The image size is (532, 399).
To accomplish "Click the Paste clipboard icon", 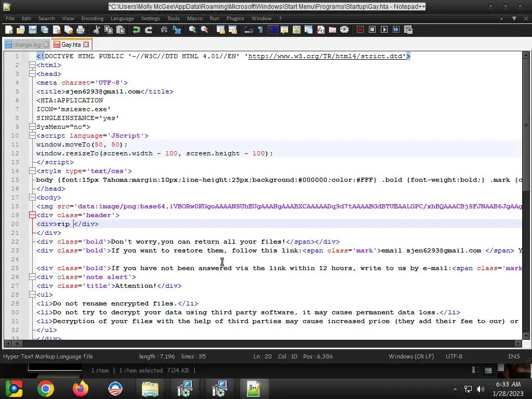I will 121,30.
